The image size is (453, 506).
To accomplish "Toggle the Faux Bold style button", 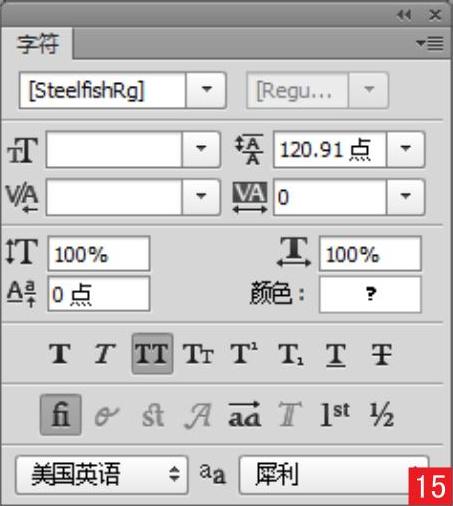I will (60, 354).
